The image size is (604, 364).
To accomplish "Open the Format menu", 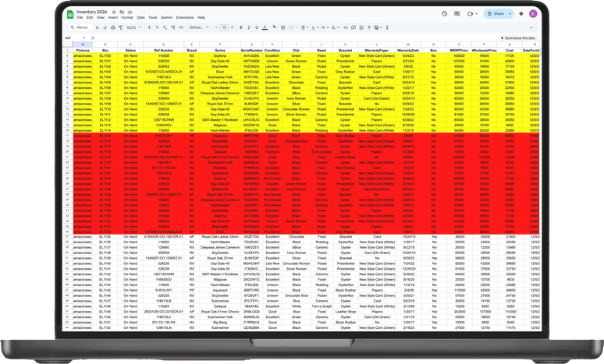I will pos(127,18).
